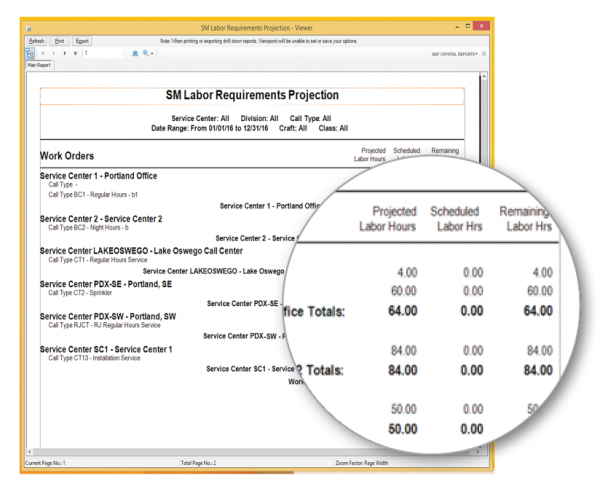Viewport: 600px width, 502px height.
Task: Close the Viewer window
Action: (x=481, y=26)
